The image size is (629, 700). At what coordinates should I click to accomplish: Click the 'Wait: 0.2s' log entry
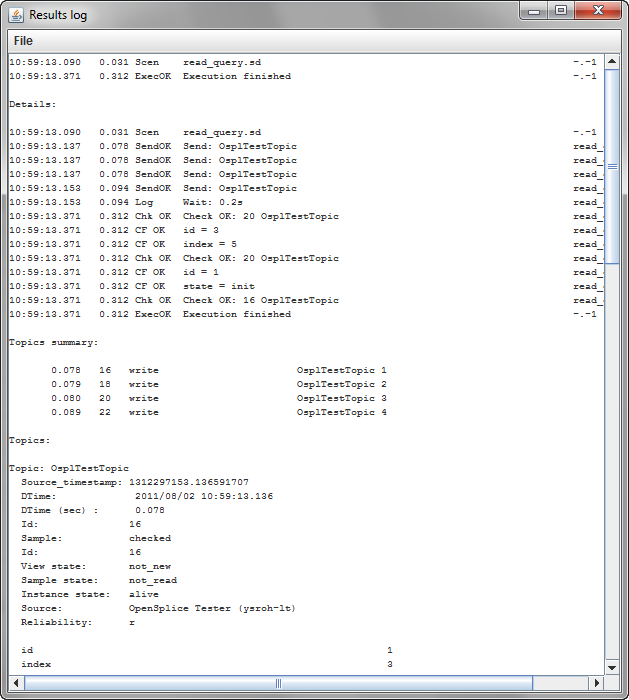pyautogui.click(x=212, y=202)
